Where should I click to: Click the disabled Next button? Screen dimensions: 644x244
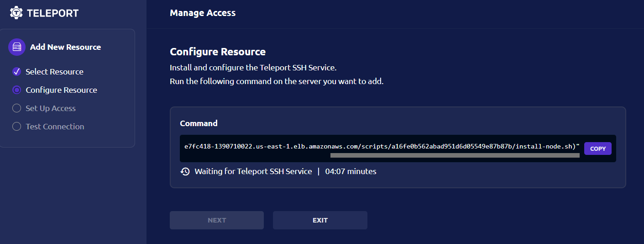217,220
